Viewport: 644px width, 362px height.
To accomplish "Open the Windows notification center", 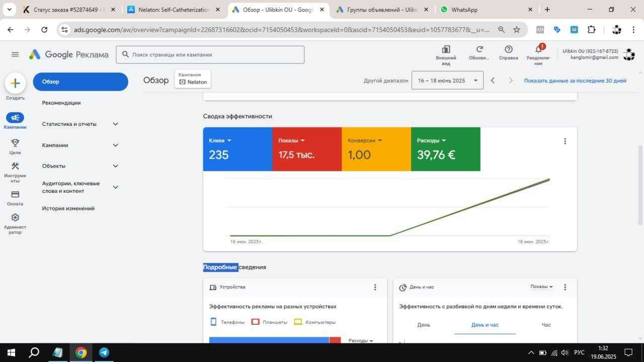I will click(x=628, y=352).
